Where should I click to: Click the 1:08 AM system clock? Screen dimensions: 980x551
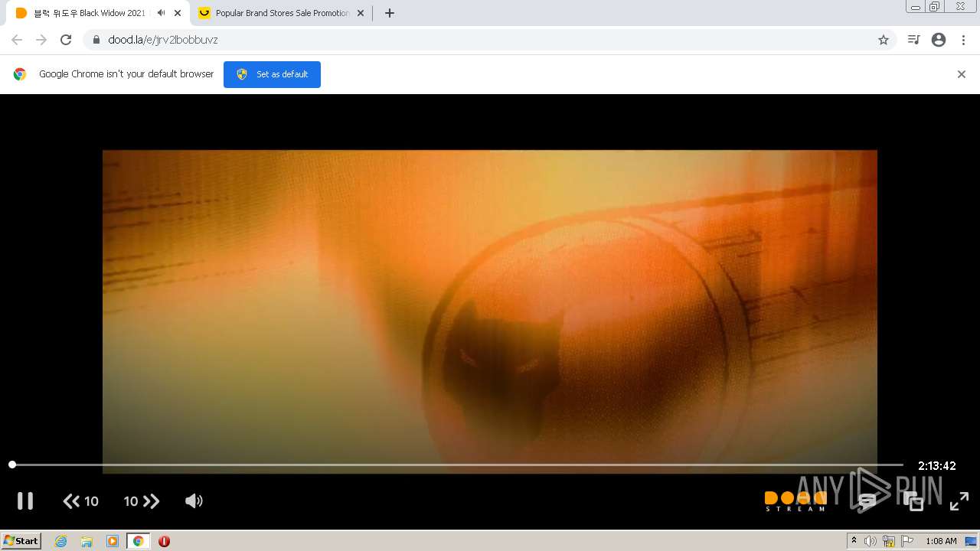(941, 541)
